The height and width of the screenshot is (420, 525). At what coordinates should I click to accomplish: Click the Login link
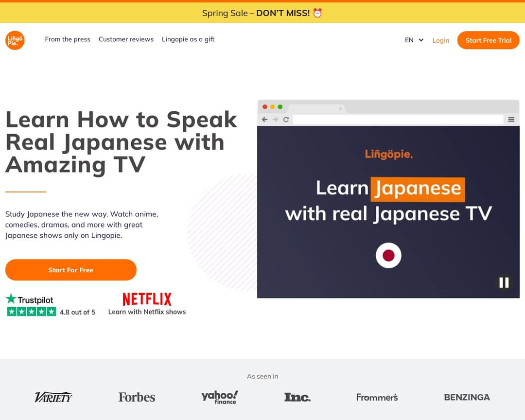pyautogui.click(x=440, y=40)
